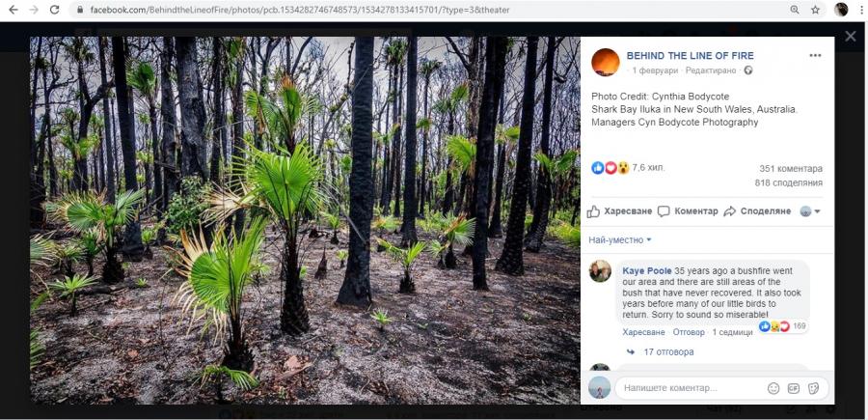The image size is (868, 420).
Task: Open BEHIND THE LINE OF FIRE page link
Action: (x=690, y=56)
